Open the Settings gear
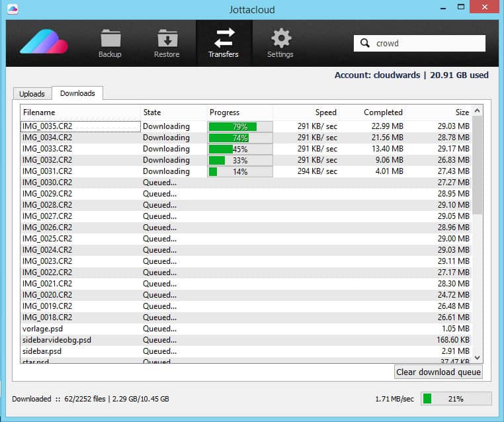 (280, 44)
